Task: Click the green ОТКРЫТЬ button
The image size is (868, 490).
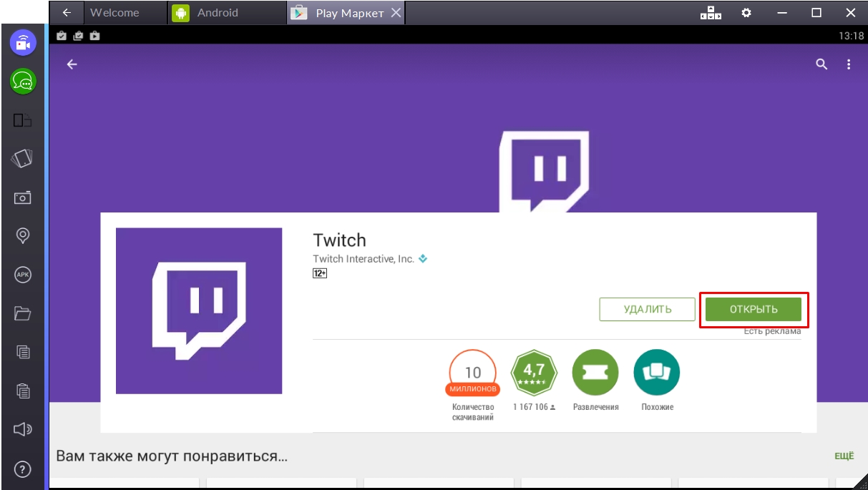Action: (x=753, y=309)
